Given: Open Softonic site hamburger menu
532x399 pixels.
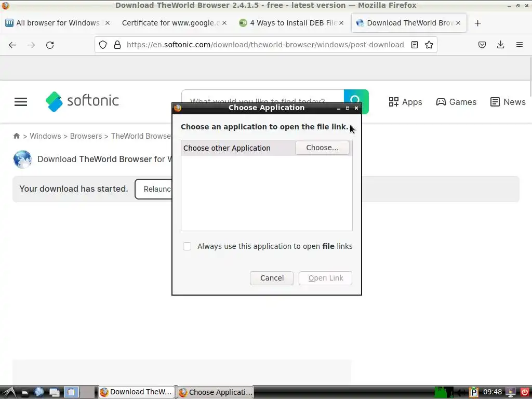Looking at the screenshot, I should pos(21,102).
